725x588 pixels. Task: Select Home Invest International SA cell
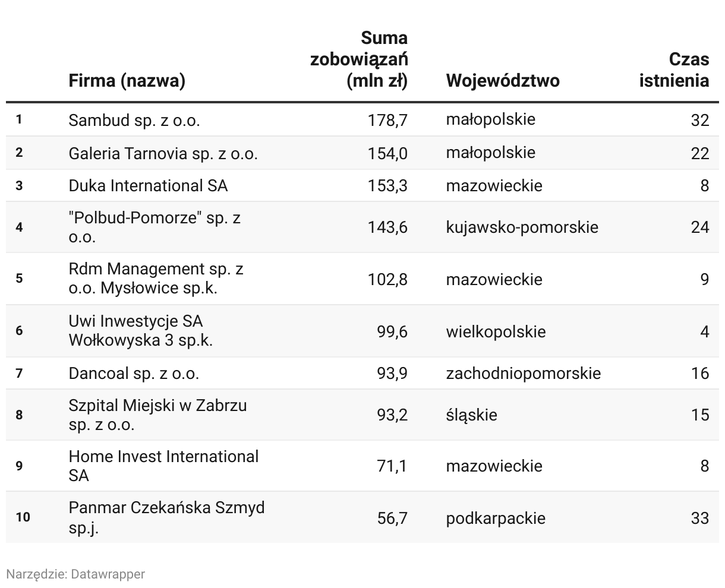pyautogui.click(x=163, y=466)
